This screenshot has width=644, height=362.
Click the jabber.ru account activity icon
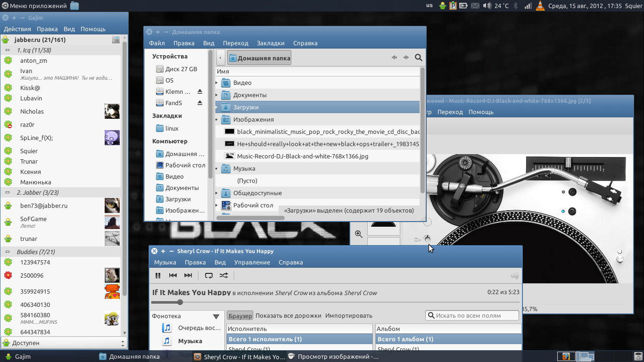(x=116, y=40)
